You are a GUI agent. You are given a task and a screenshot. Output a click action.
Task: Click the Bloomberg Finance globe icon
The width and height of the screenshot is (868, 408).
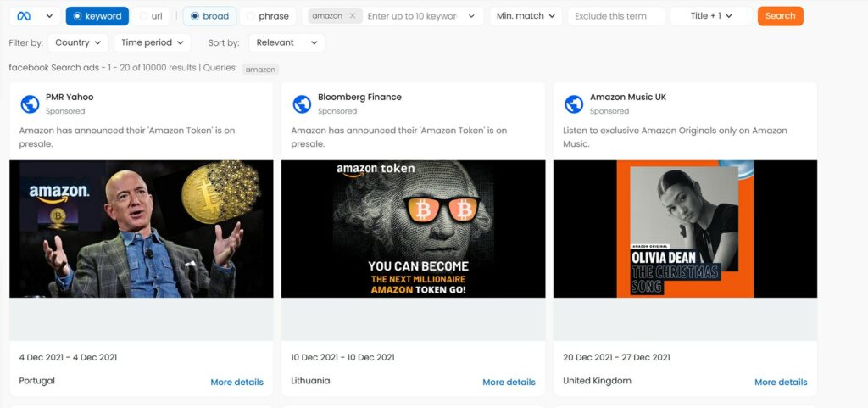[302, 103]
